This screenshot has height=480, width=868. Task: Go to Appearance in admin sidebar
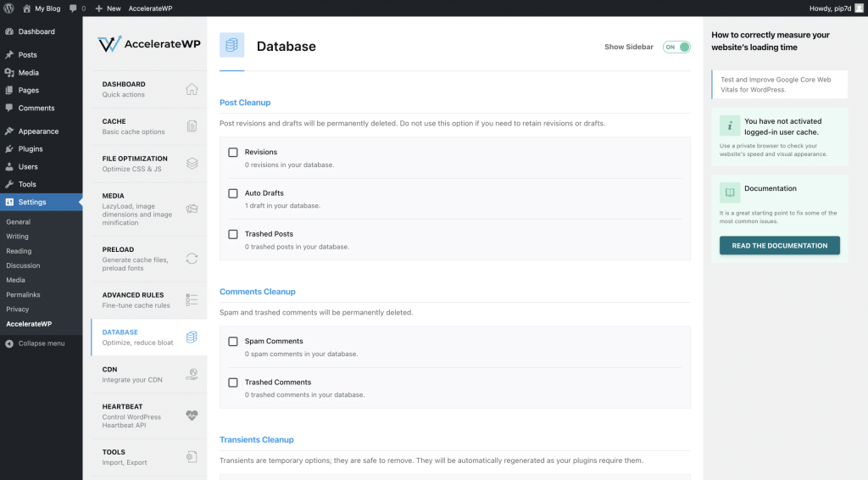41,131
